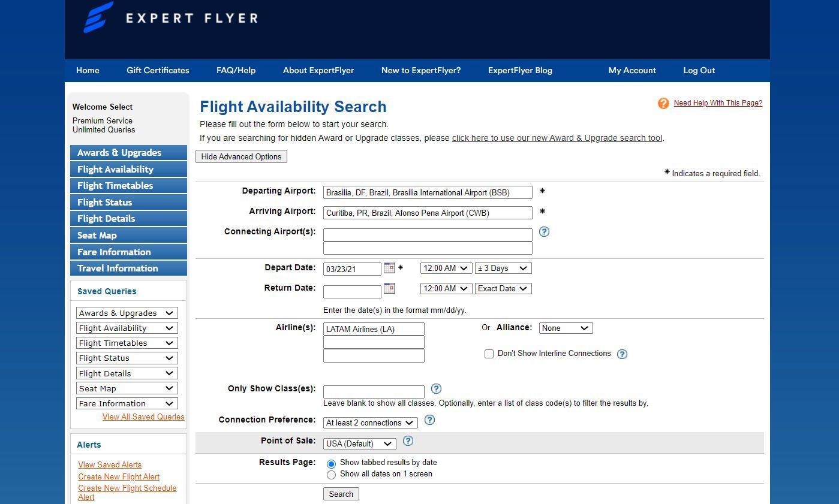Open Flight Availability sidebar menu

click(128, 169)
